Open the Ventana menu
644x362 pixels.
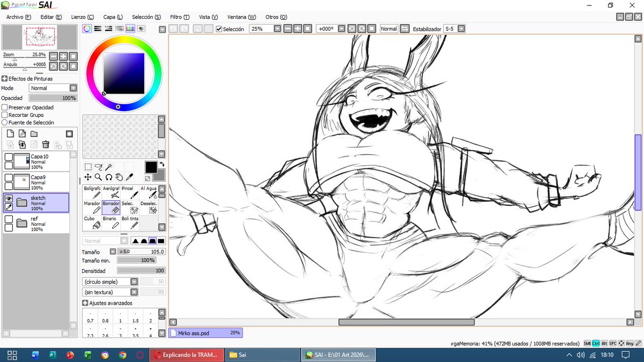coord(241,17)
